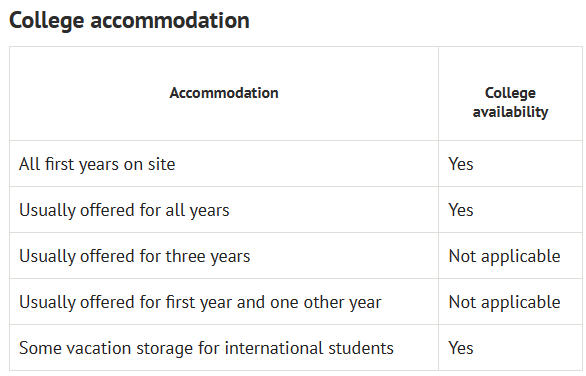The height and width of the screenshot is (376, 586).
Task: Click the Yes value for first years on site
Action: [x=461, y=164]
